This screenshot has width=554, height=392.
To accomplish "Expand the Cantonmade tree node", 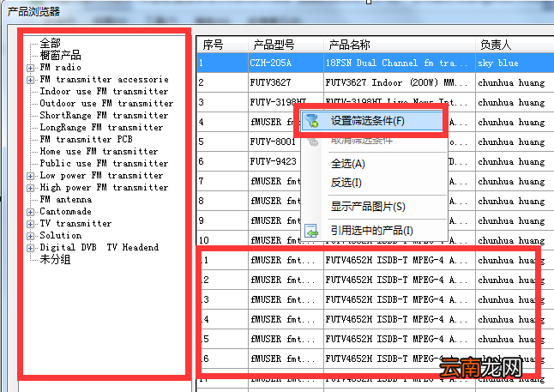I will [x=30, y=212].
